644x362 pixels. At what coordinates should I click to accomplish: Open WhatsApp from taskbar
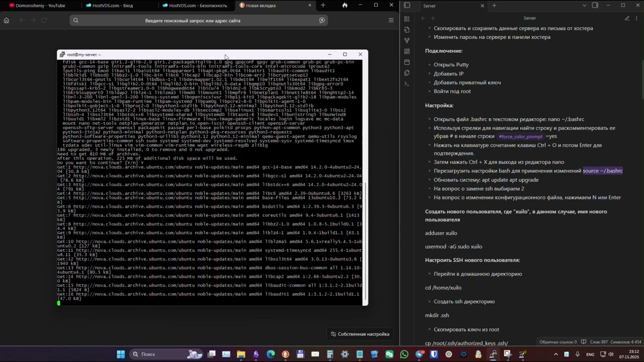point(404,354)
